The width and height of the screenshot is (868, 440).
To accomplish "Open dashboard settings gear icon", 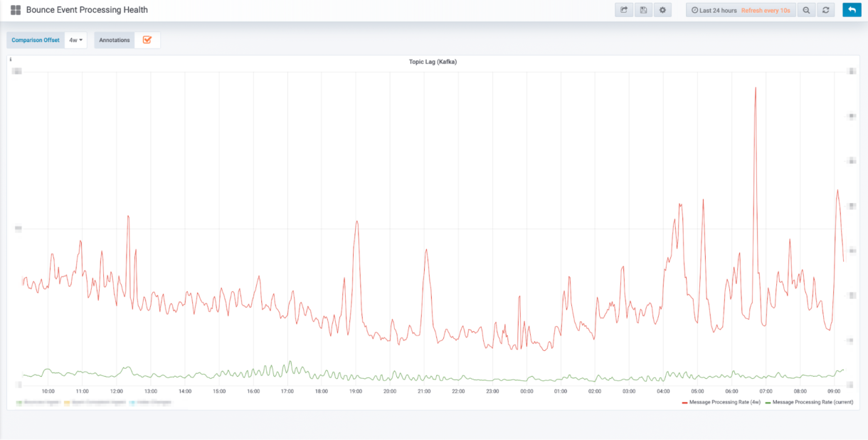I will coord(662,10).
